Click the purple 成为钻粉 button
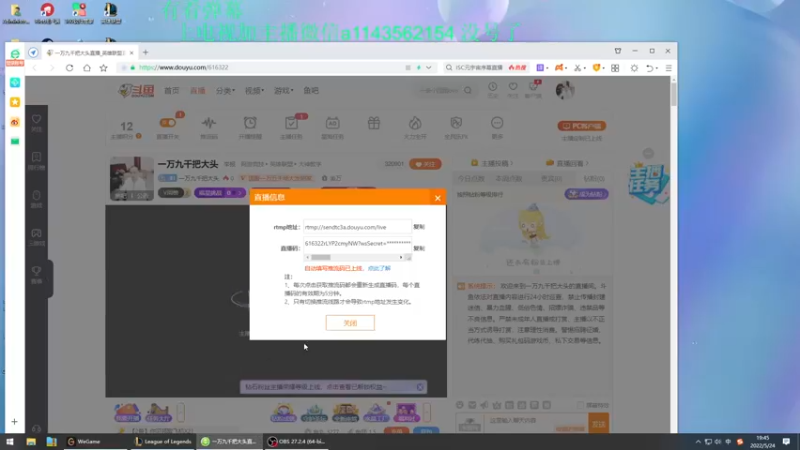 (x=586, y=194)
